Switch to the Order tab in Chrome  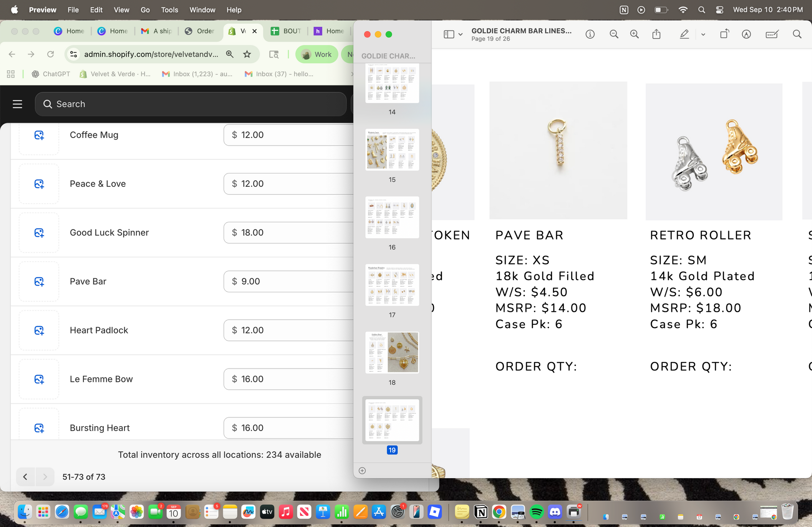(x=199, y=31)
